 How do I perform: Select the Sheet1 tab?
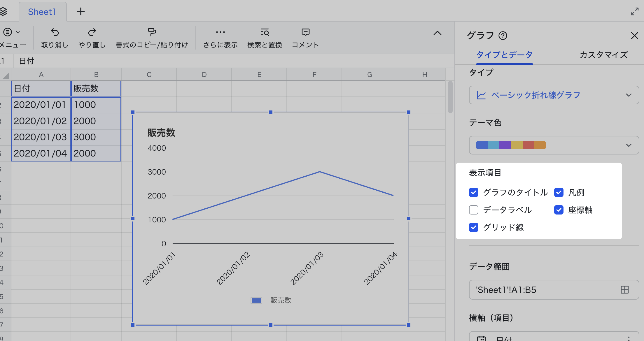click(42, 12)
